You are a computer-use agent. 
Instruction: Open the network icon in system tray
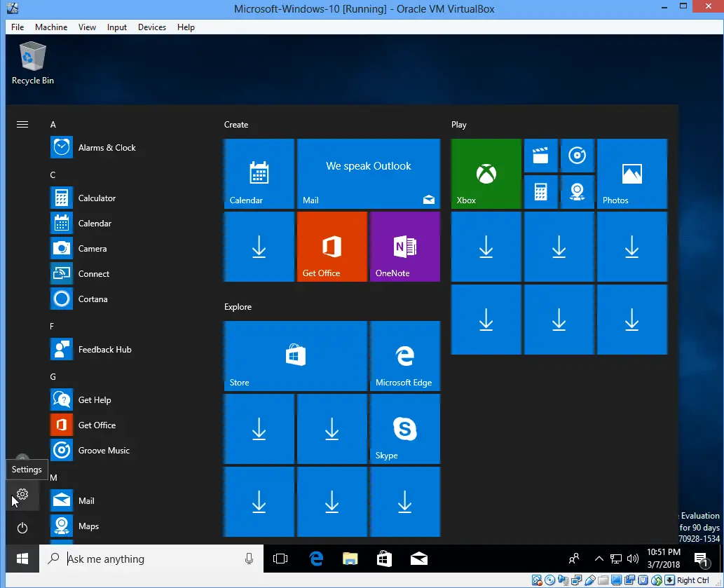coord(616,559)
